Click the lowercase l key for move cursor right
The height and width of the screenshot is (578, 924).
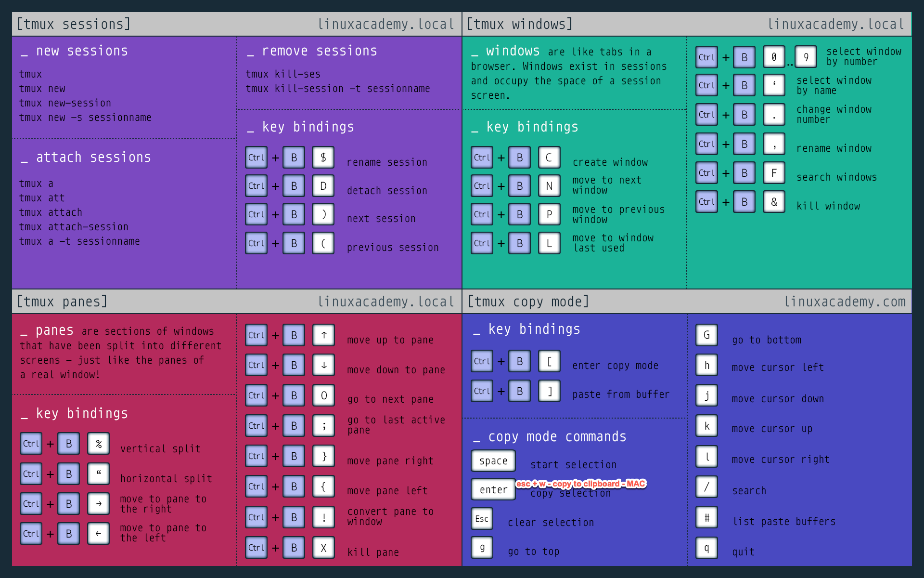707,457
